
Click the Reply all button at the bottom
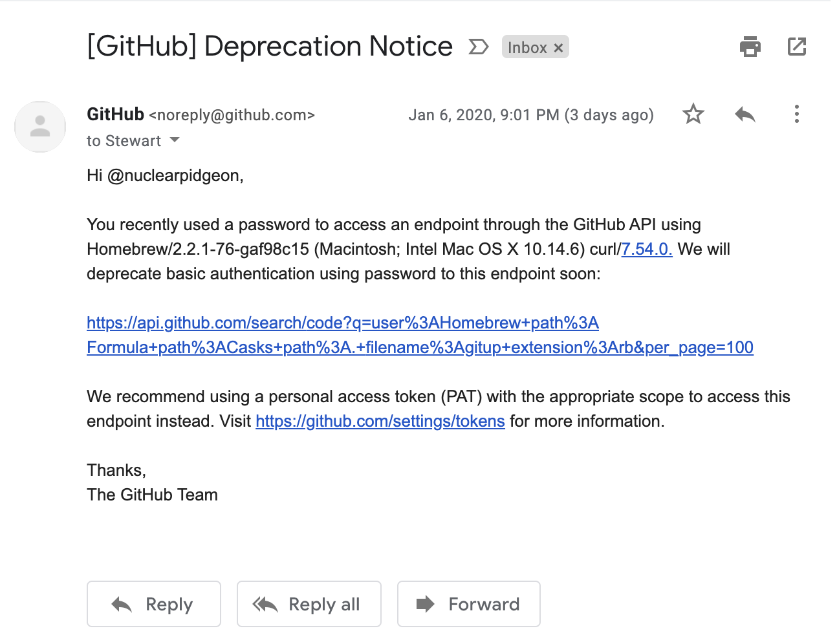click(x=309, y=604)
